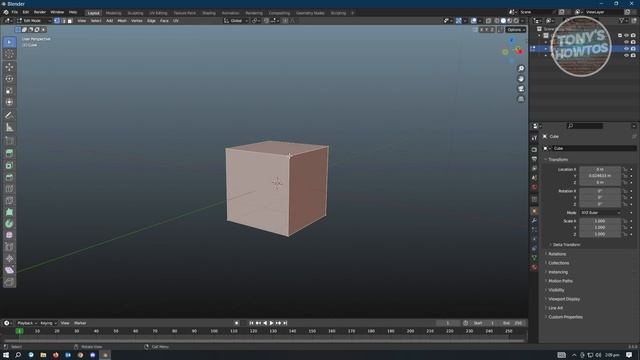Open the Edit Mode dropdown
The height and width of the screenshot is (360, 640).
click(x=34, y=21)
